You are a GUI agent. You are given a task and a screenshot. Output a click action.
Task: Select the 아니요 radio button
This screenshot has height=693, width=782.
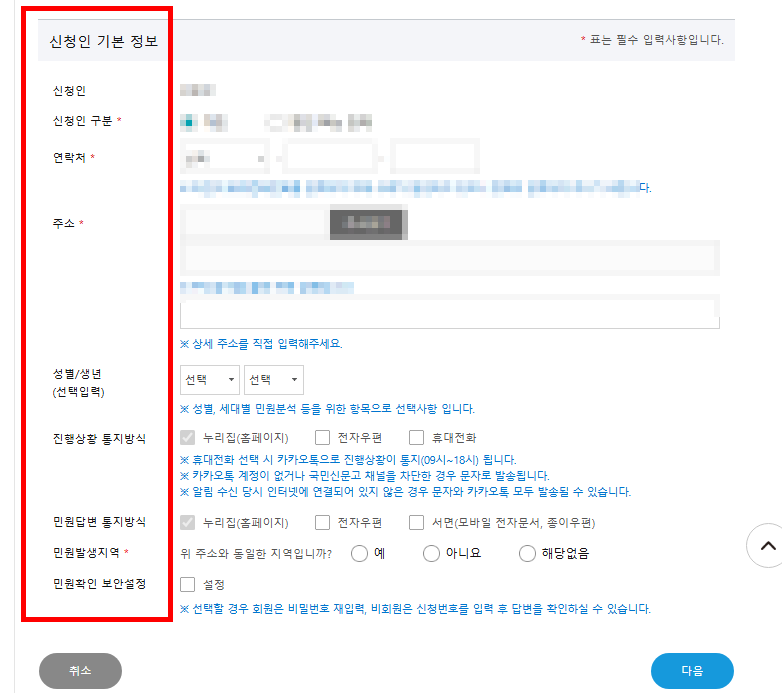pos(431,553)
